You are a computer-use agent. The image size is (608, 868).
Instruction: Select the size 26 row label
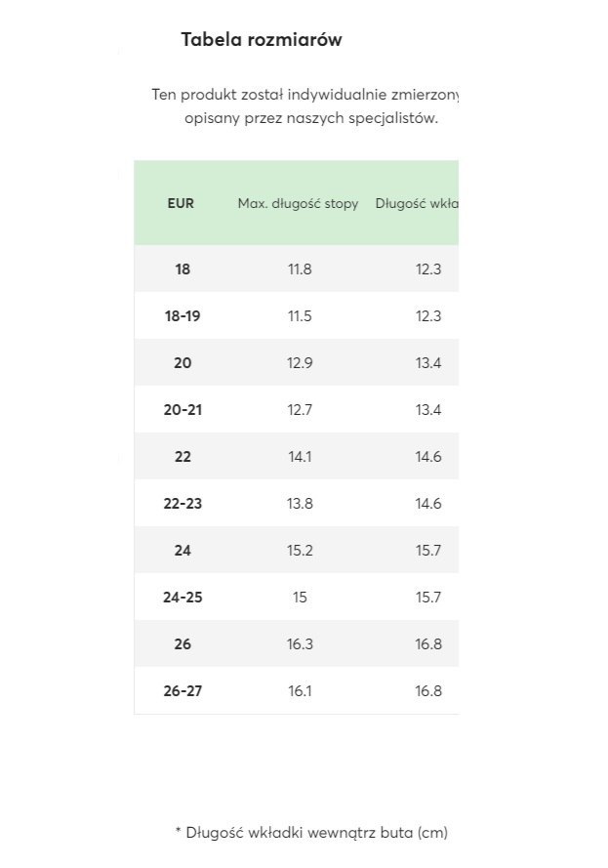(182, 644)
